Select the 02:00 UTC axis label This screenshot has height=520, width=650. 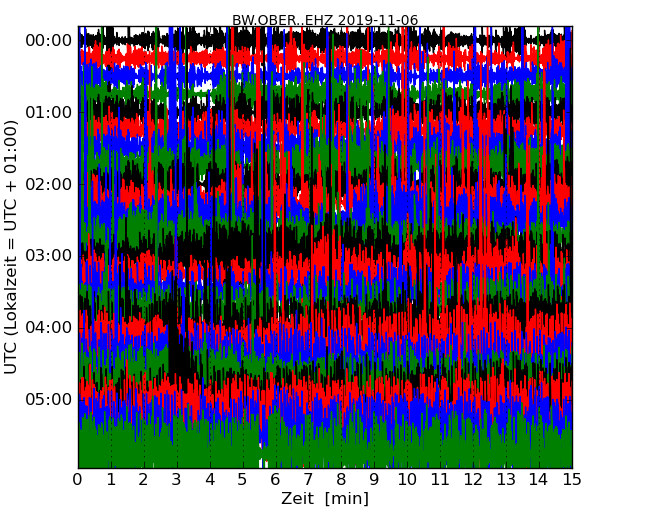tap(49, 184)
